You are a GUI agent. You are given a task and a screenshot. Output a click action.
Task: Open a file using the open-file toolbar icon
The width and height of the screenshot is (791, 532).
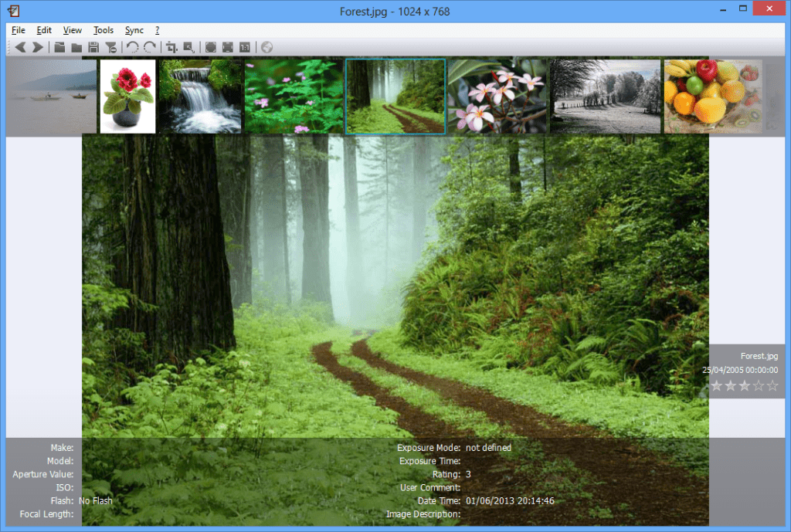click(59, 47)
